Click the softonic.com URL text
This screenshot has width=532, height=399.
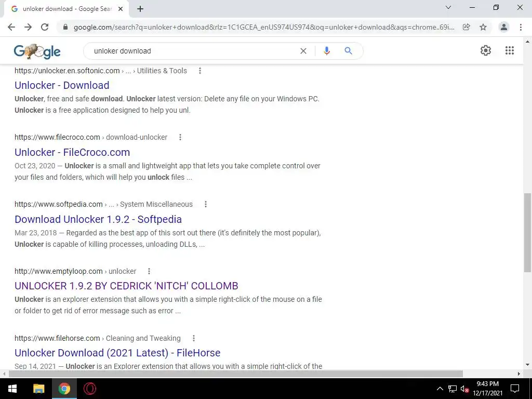67,71
